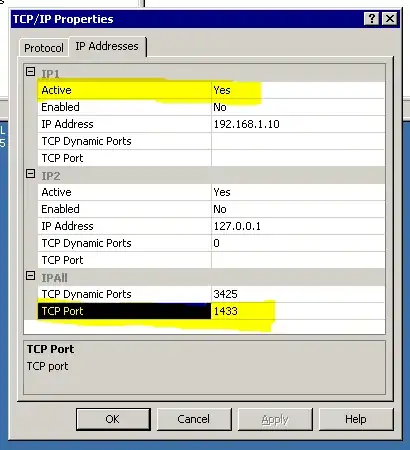
Task: Click IPAll TCP Dynamic Ports value 3425
Action: [298, 294]
